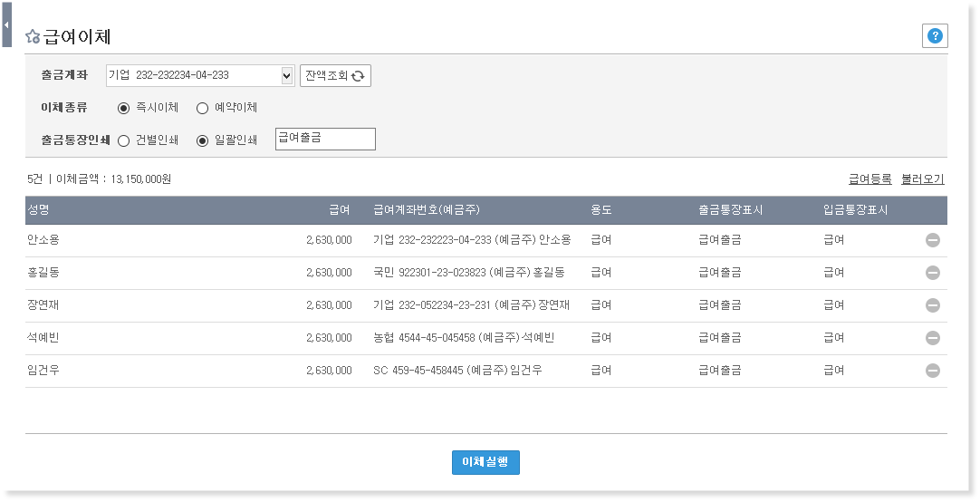
Task: Select the name cell 안소용
Action: point(43,240)
